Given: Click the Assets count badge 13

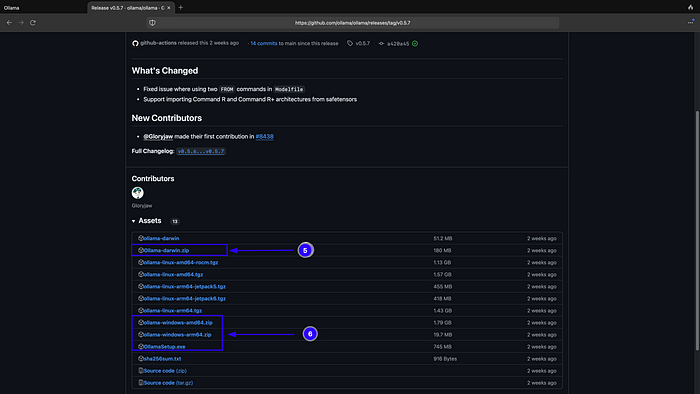Looking at the screenshot, I should pyautogui.click(x=175, y=222).
